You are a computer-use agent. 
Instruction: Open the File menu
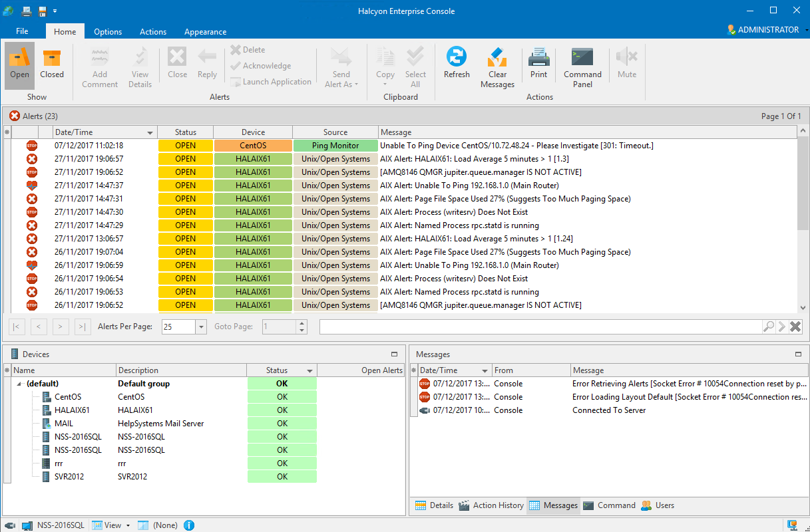pos(22,31)
